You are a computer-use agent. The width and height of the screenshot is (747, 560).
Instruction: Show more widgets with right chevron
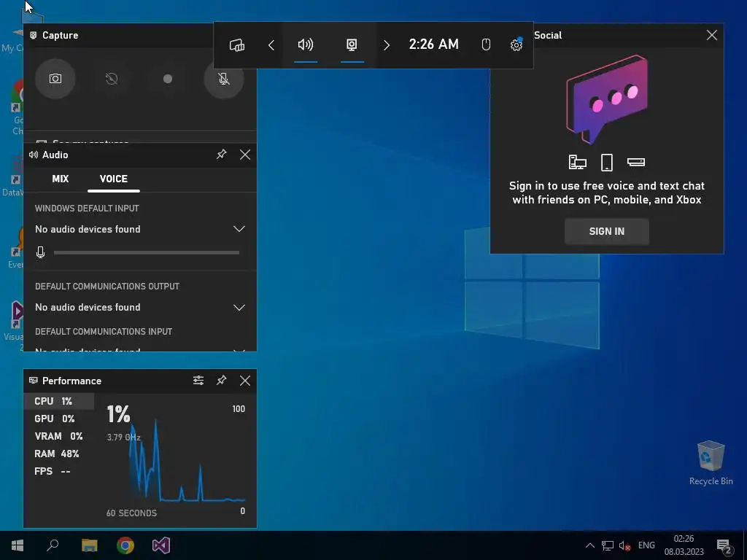(x=387, y=45)
